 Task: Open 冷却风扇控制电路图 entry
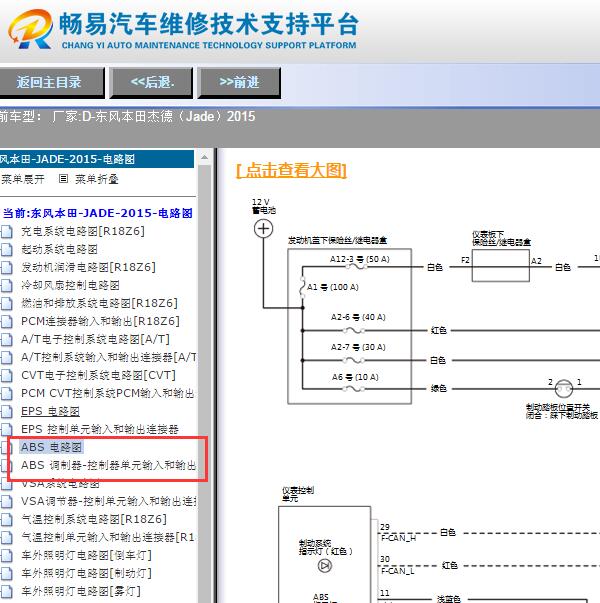pos(70,285)
